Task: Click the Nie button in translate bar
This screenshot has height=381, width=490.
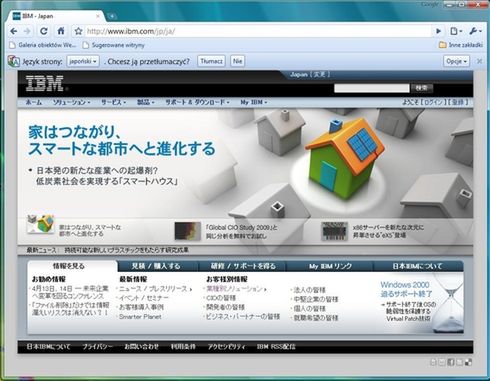Action: (237, 61)
